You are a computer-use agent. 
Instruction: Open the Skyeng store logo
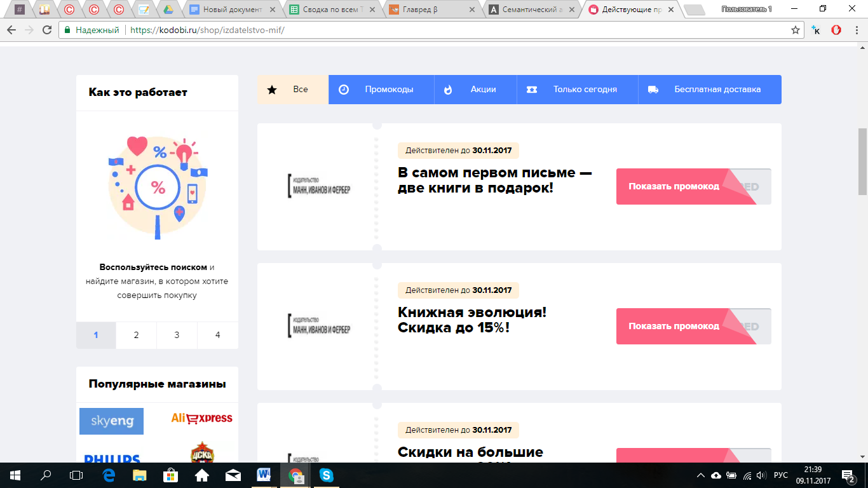click(x=112, y=421)
